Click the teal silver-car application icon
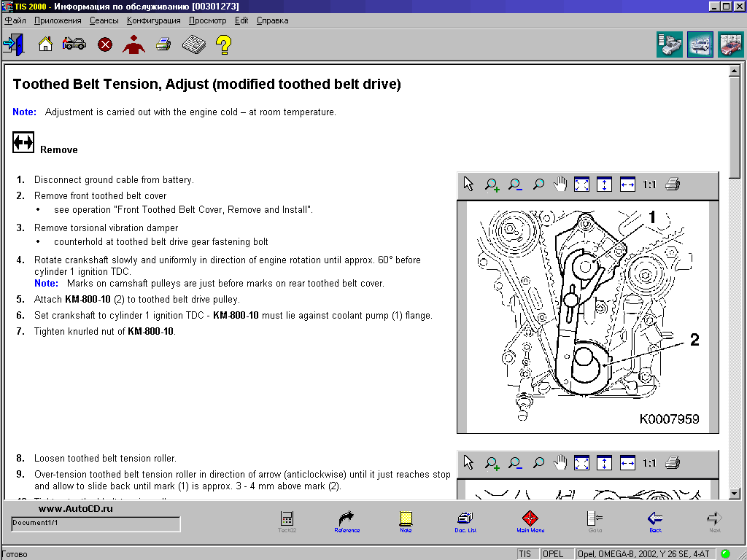This screenshot has height=560, width=747. (670, 44)
